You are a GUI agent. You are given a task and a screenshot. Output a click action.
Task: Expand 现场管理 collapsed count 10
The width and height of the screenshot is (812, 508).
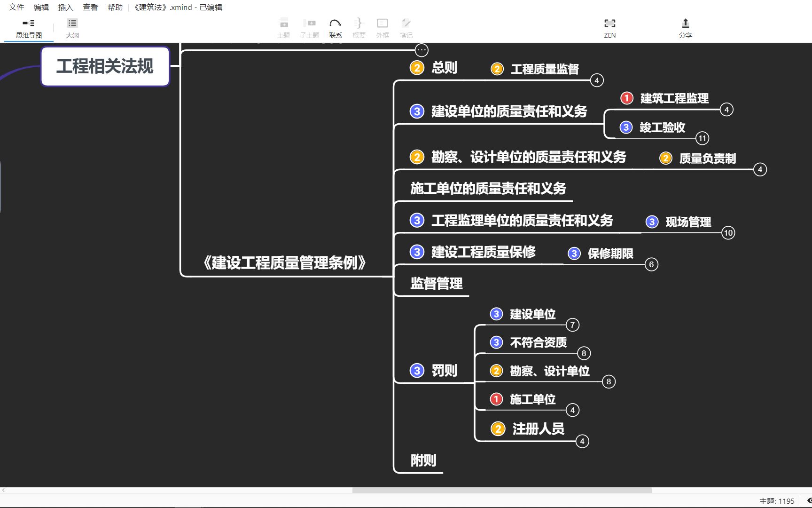click(x=728, y=233)
